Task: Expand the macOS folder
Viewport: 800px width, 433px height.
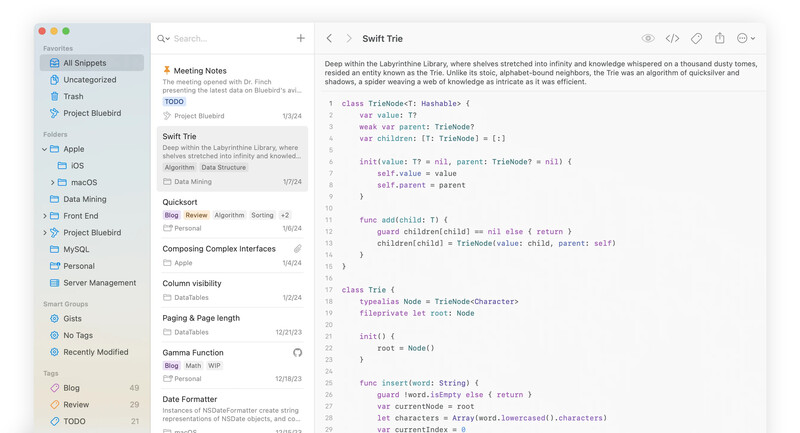Action: coord(53,183)
